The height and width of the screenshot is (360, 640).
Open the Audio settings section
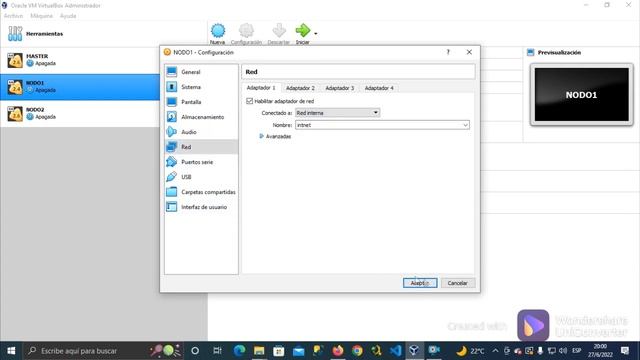click(201, 132)
